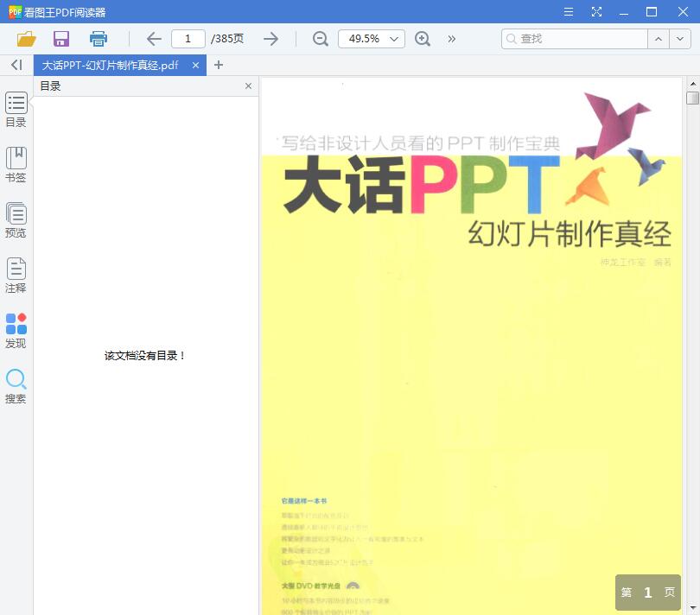Go to the previous page arrow
The height and width of the screenshot is (615, 700).
click(x=154, y=39)
